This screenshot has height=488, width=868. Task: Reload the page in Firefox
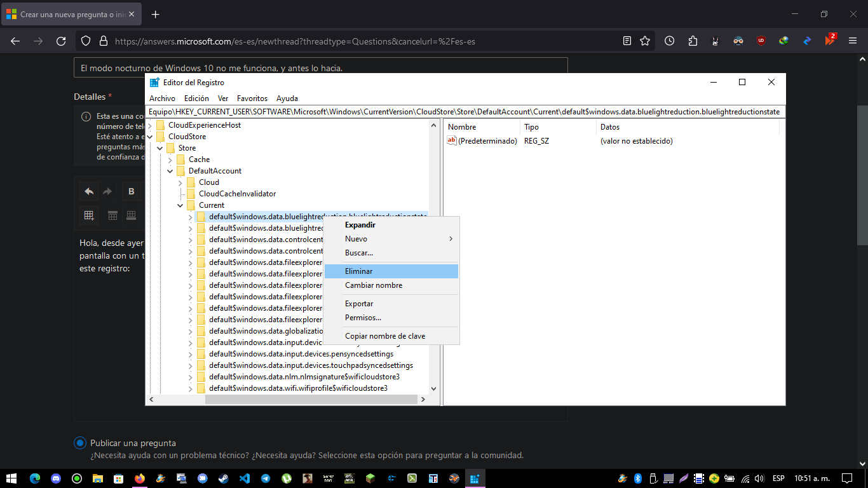[x=61, y=41]
